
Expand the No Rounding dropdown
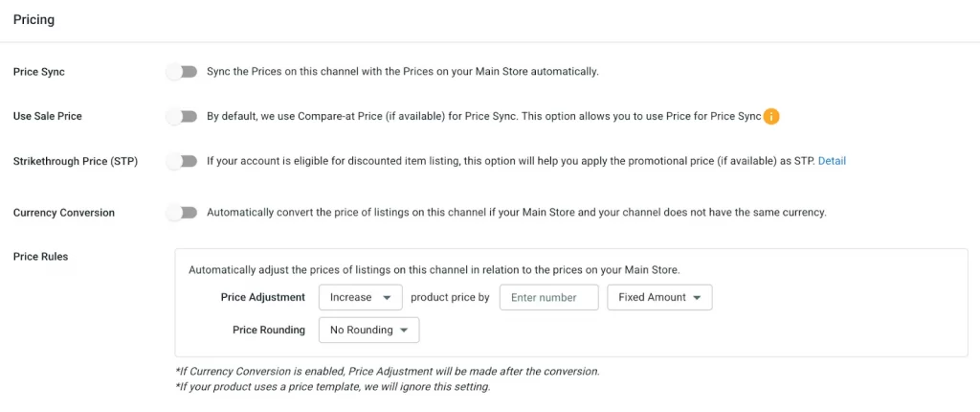click(368, 330)
